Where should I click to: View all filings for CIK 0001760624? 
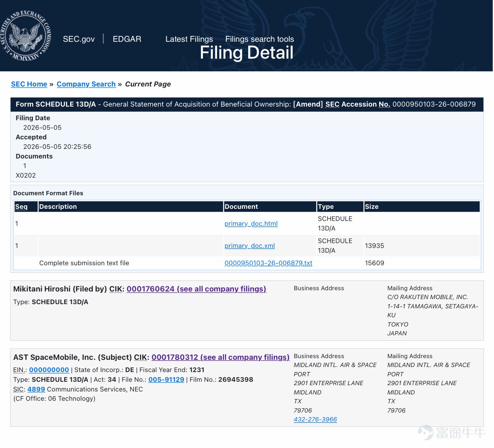tap(196, 289)
